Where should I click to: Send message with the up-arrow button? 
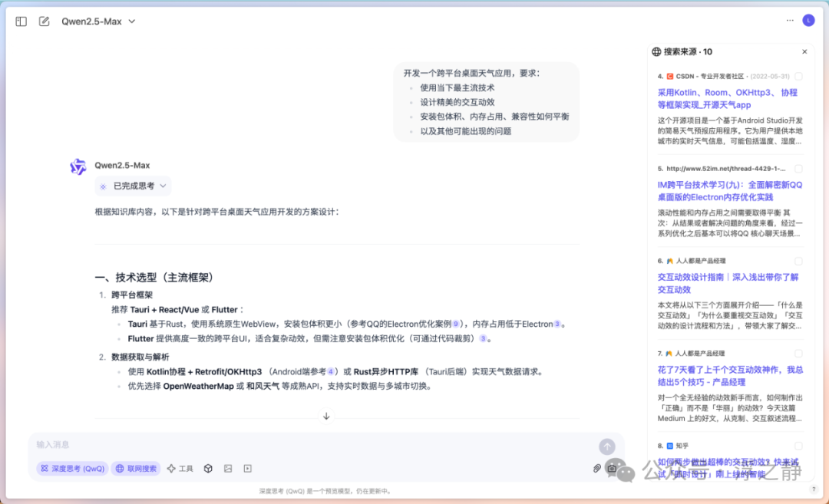click(607, 446)
